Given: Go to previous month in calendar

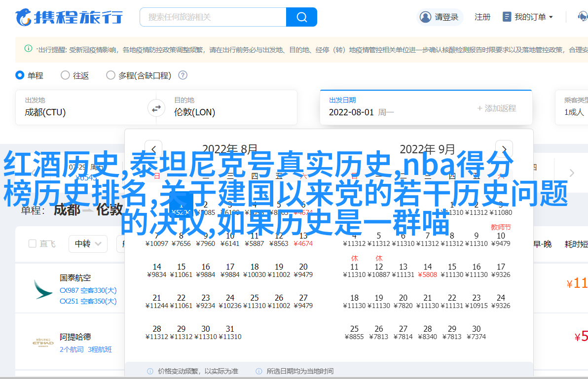Looking at the screenshot, I should [153, 149].
